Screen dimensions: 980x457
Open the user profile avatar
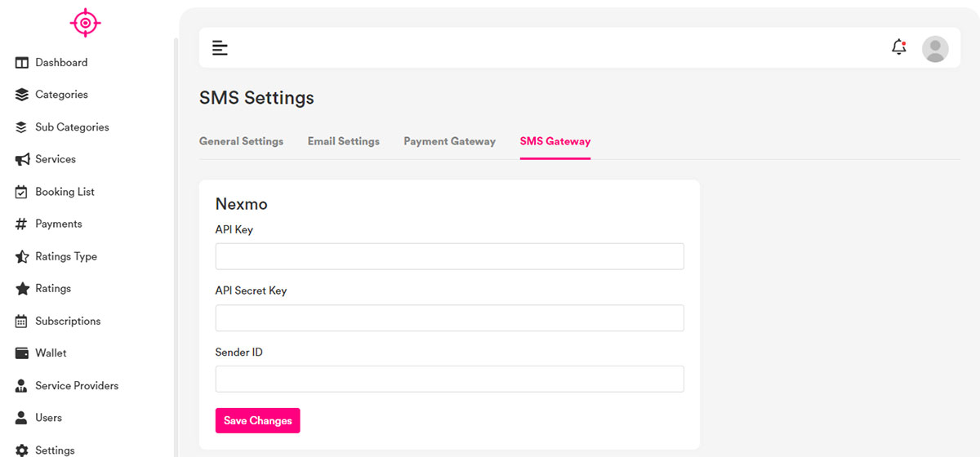[x=934, y=49]
